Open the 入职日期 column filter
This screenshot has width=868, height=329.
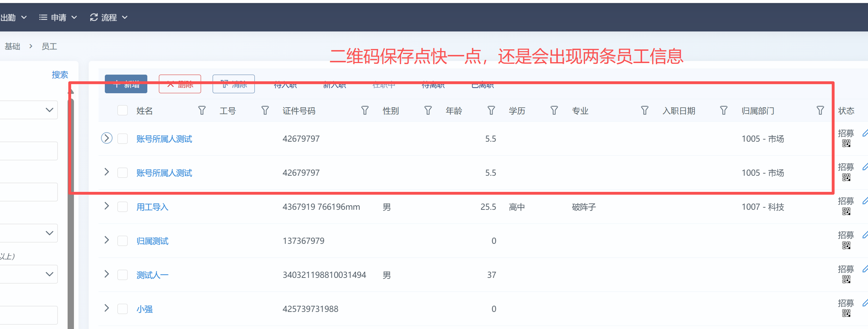pos(724,111)
